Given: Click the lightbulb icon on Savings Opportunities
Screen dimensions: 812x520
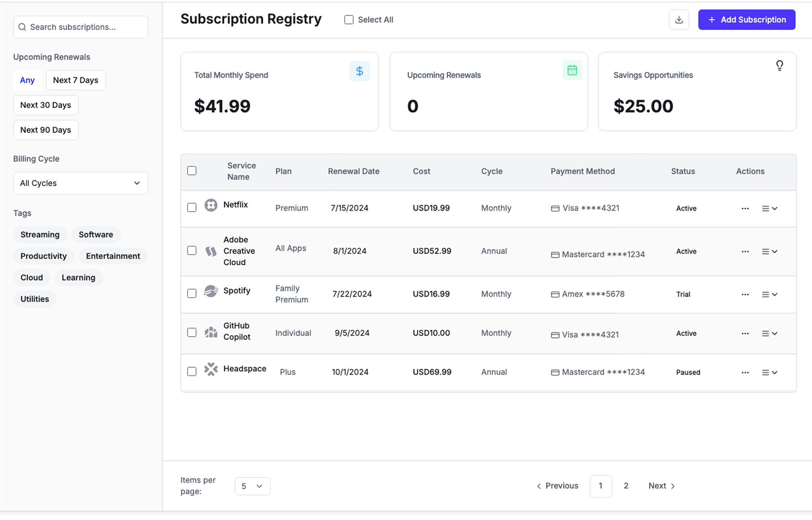Looking at the screenshot, I should coord(779,65).
